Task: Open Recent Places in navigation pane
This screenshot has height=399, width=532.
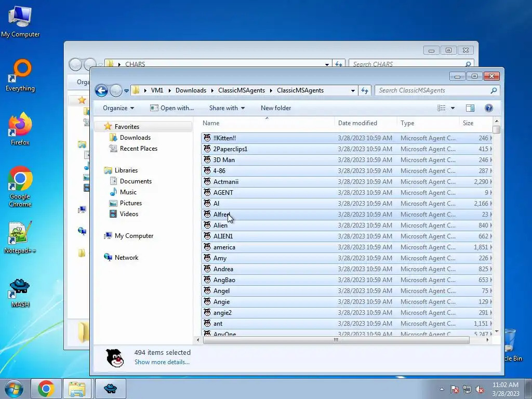Action: [138, 148]
